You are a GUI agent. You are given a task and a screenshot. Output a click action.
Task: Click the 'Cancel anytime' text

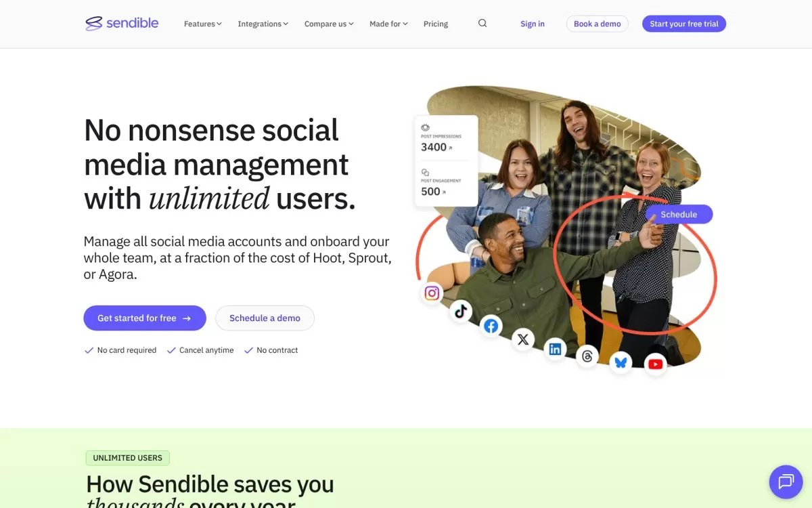(206, 350)
